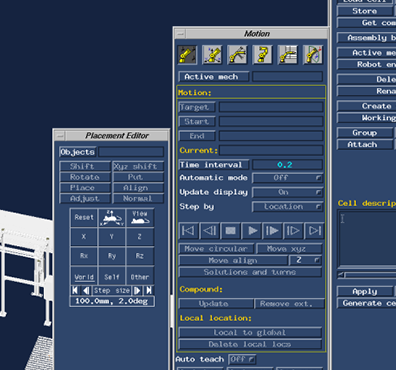Toggle the World reference frame option
This screenshot has height=370, width=396.
tap(84, 277)
